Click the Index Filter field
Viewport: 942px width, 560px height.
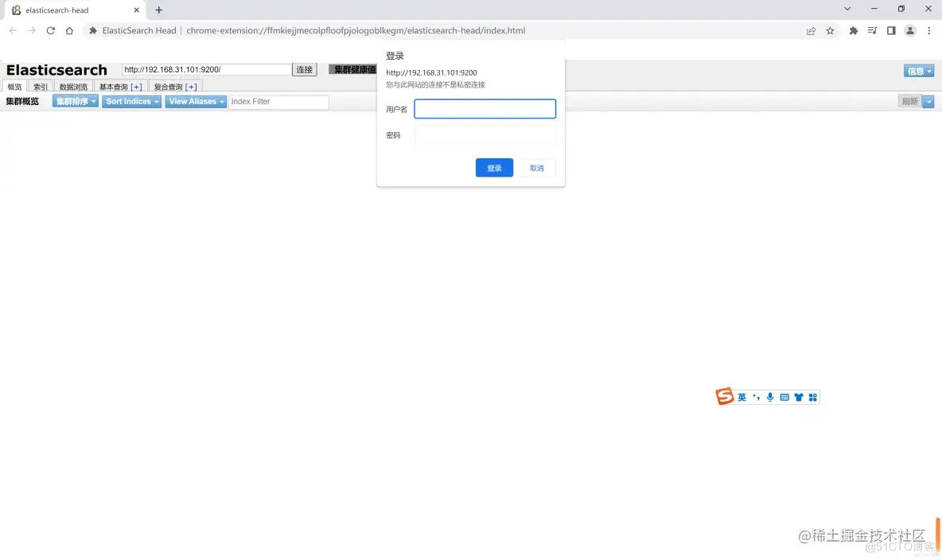[x=278, y=102]
